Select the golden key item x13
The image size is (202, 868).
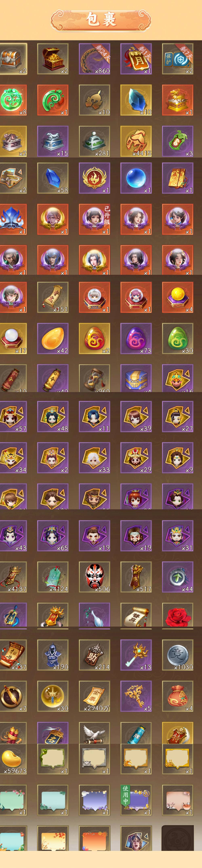(136, 655)
